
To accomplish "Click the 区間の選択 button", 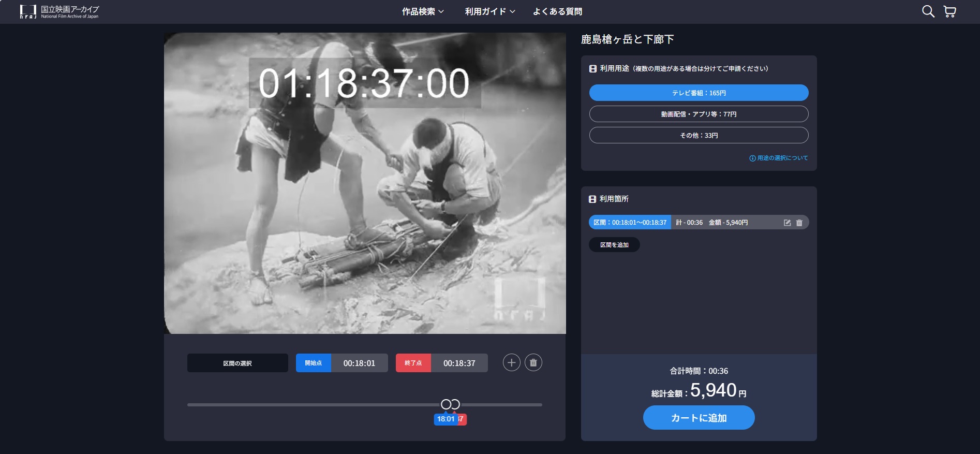I will (x=237, y=363).
